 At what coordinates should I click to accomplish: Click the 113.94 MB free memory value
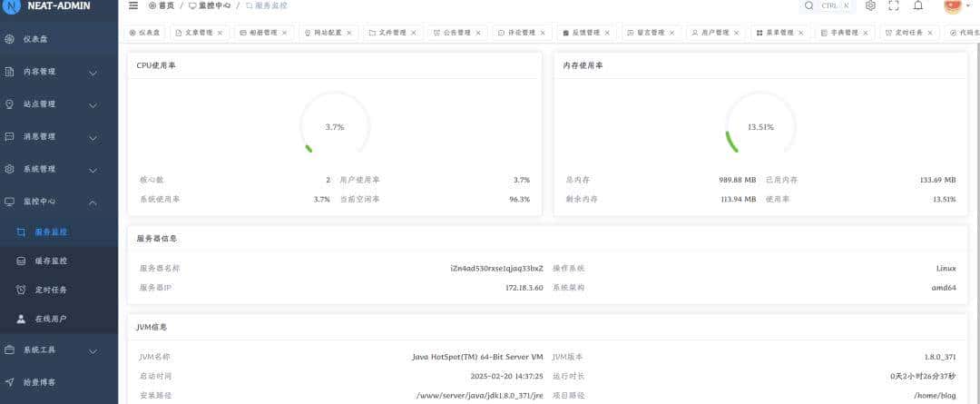coord(738,200)
